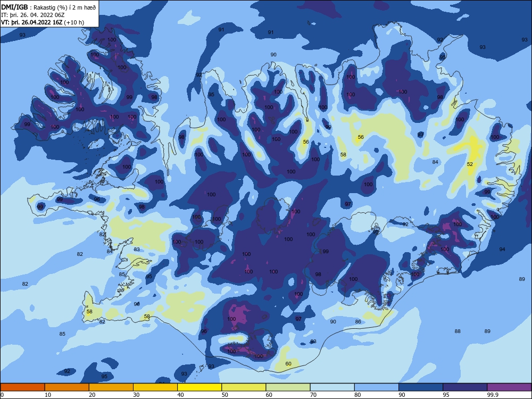This screenshot has height=399, width=532.
Task: Click the pale blue 70–80 legend swatch
Action: (332, 387)
